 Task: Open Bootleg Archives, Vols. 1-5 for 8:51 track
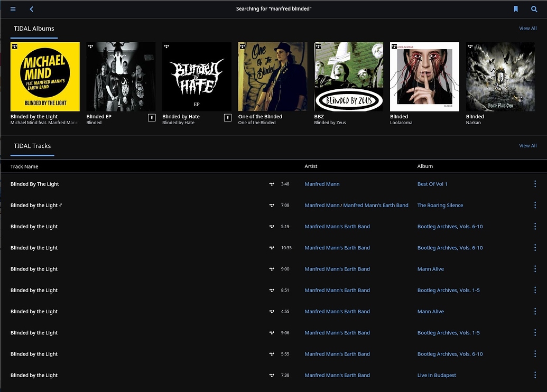click(448, 290)
